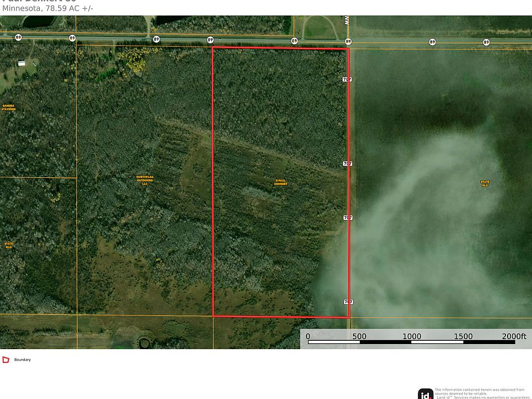Select the 'SANDRA STAVENES' parcel label
532x399 pixels.
8,108
